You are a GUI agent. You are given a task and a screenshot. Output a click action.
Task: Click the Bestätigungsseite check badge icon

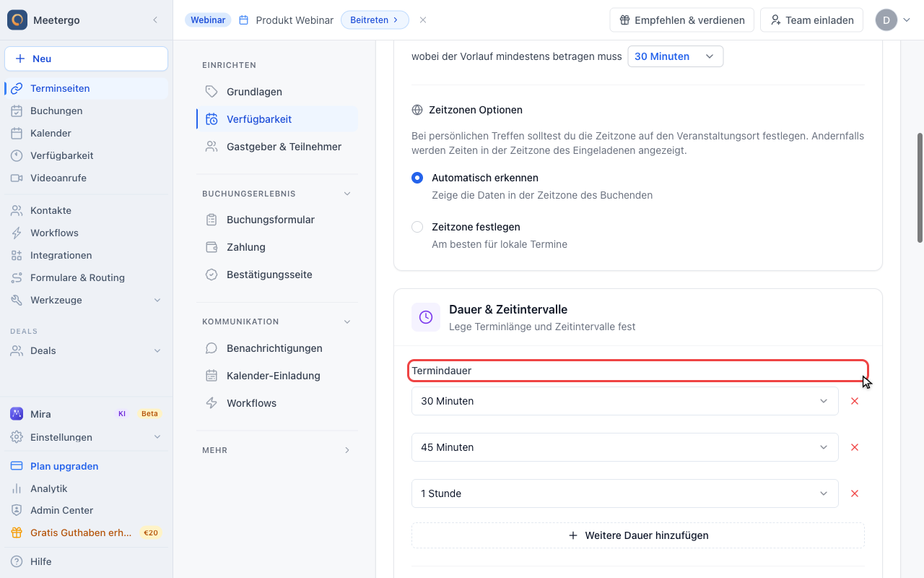[x=212, y=275]
